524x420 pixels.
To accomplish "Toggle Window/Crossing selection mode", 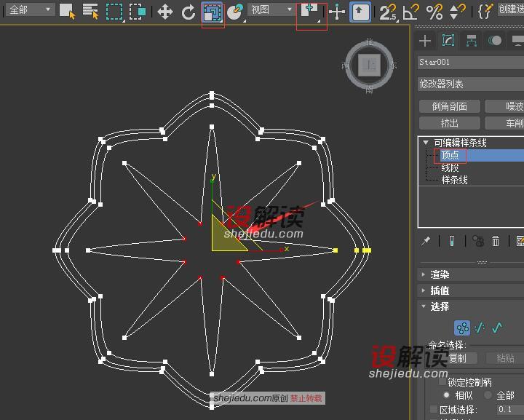I will click(138, 12).
